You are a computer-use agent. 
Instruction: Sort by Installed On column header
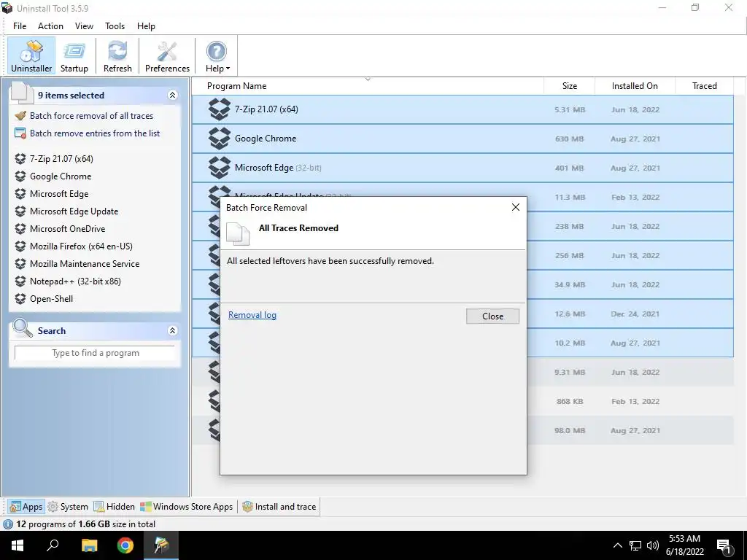pos(635,86)
